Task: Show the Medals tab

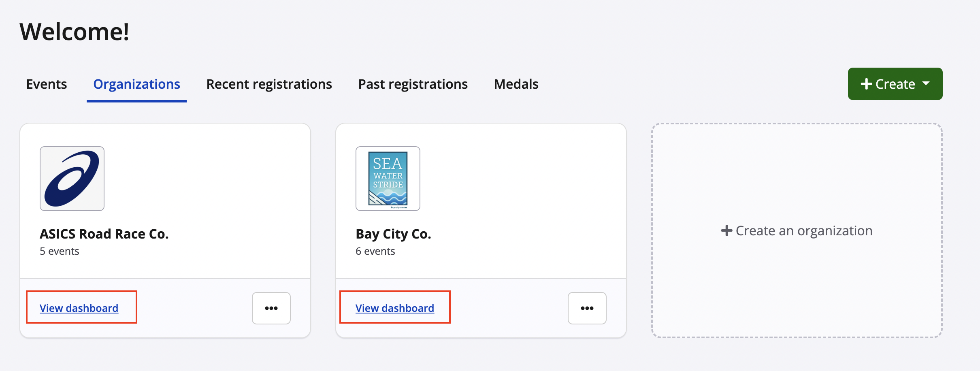Action: point(516,84)
